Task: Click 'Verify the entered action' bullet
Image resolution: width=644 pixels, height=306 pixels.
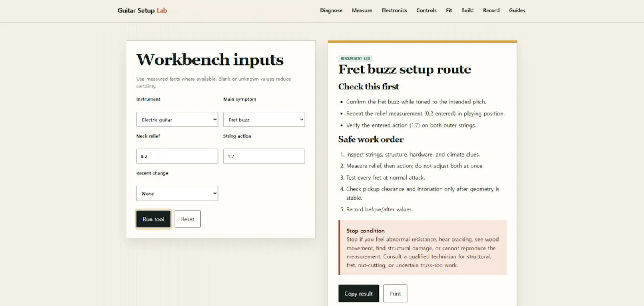Action: click(x=411, y=125)
